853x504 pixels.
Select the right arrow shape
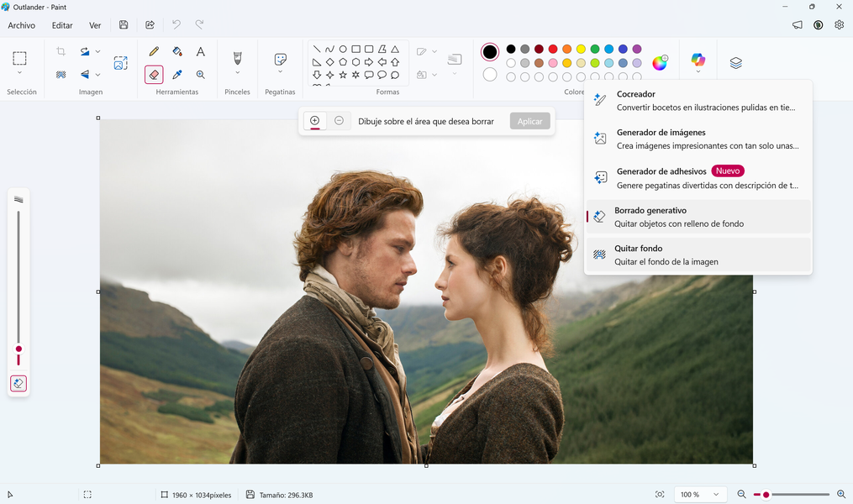tap(369, 62)
